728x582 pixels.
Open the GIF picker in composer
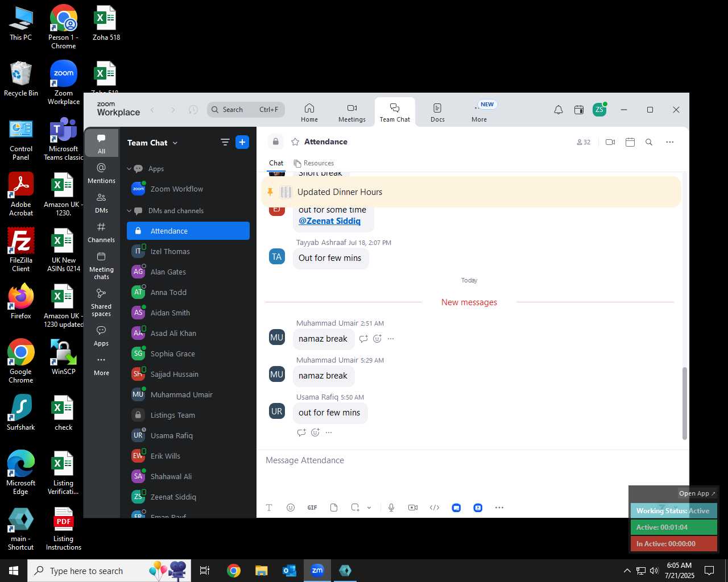pyautogui.click(x=312, y=508)
